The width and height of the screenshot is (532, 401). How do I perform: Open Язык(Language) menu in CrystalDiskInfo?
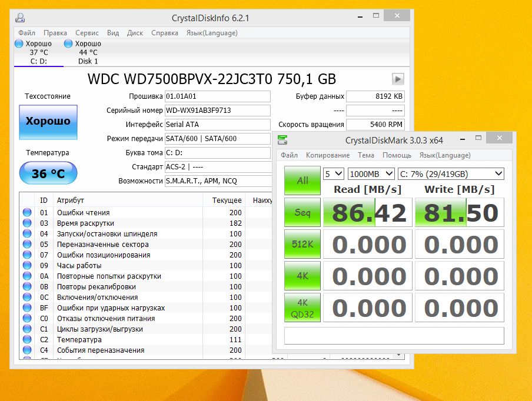tap(212, 33)
